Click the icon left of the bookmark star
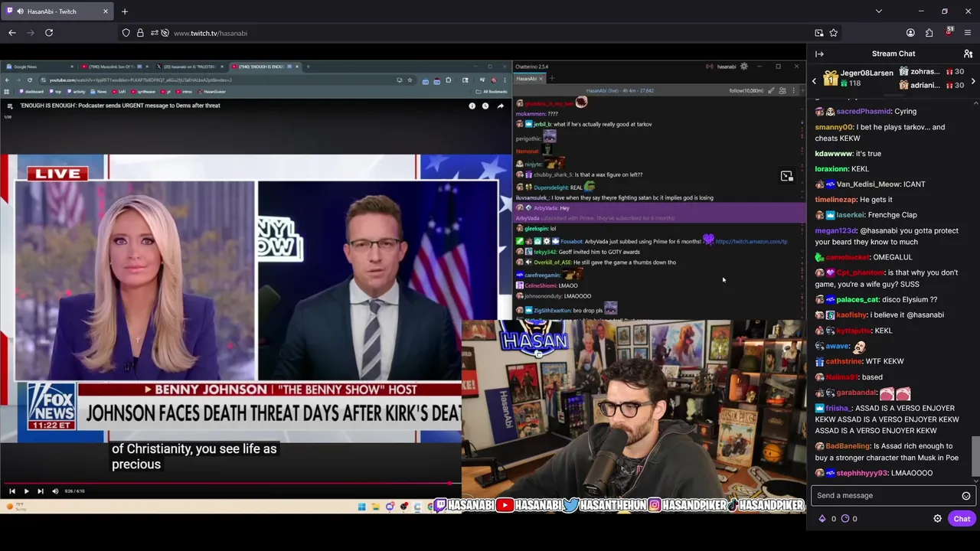 pyautogui.click(x=819, y=33)
